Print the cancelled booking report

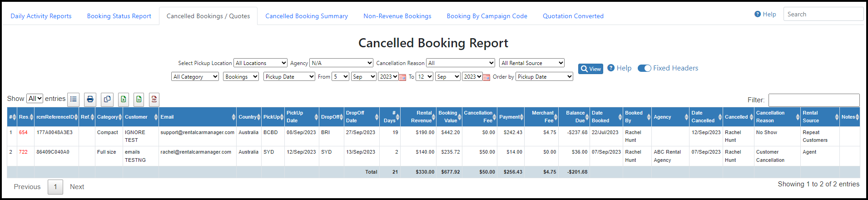(x=90, y=99)
